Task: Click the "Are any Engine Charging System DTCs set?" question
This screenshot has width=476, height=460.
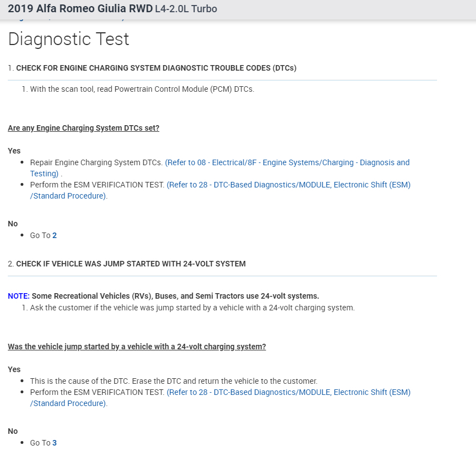Action: coord(84,128)
